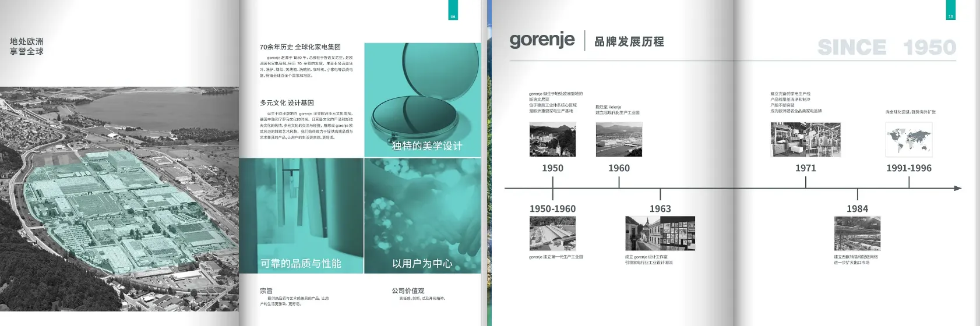Click the aerial factory photo on left page

click(x=119, y=199)
